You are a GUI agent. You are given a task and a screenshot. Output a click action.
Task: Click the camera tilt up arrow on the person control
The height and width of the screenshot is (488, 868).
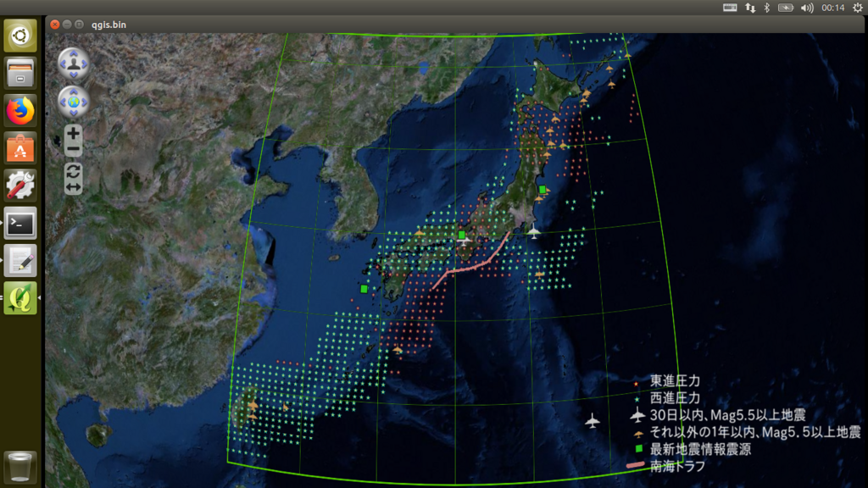click(x=73, y=53)
